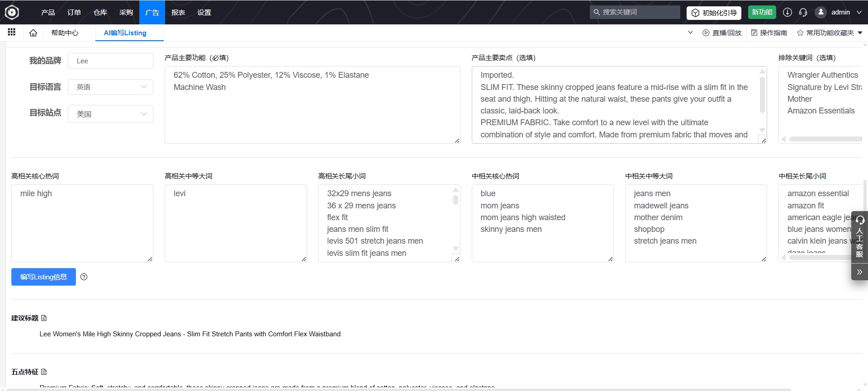This screenshot has height=391, width=868.
Task: Switch to the 帮助中心 tab
Action: [x=65, y=33]
